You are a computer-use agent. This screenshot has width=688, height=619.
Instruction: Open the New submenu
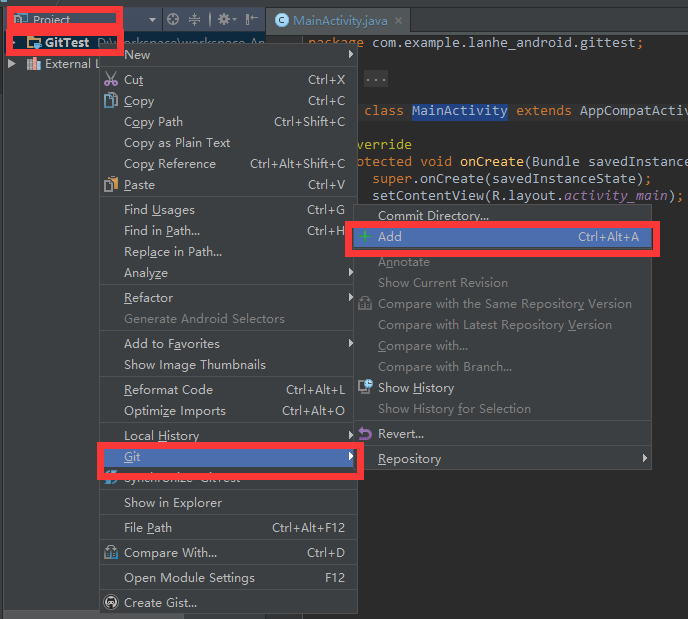point(228,55)
